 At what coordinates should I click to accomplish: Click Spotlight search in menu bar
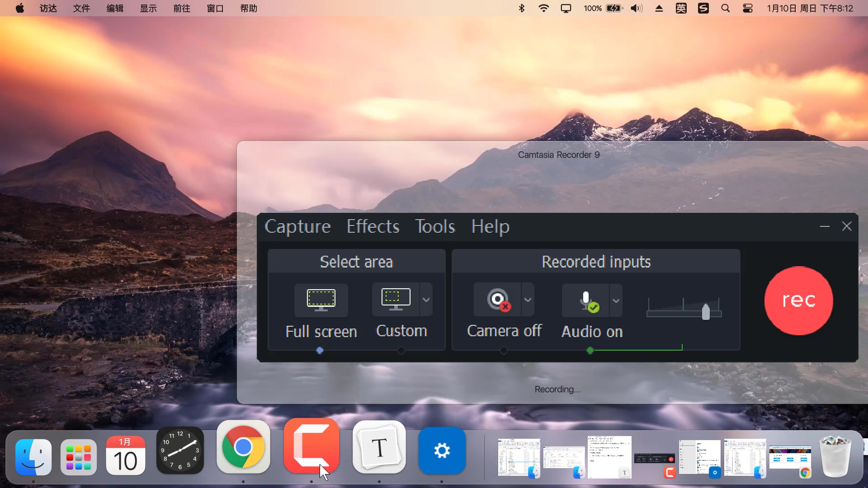(725, 8)
